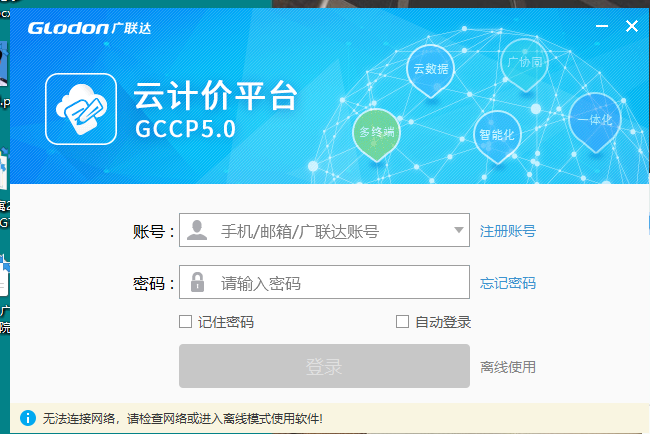Click the 一体化 bubble

coord(595,122)
